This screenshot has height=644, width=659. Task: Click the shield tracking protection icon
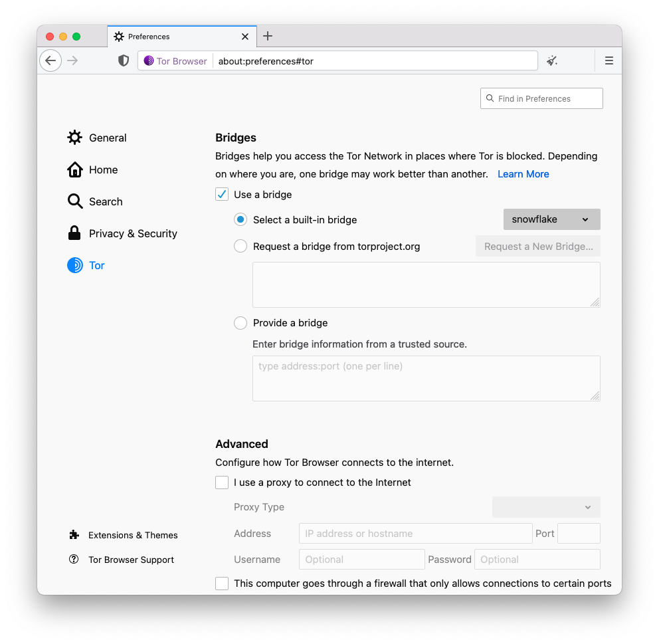tap(124, 60)
